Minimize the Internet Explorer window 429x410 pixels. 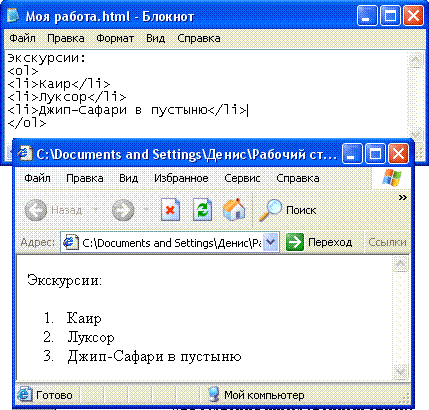click(352, 153)
